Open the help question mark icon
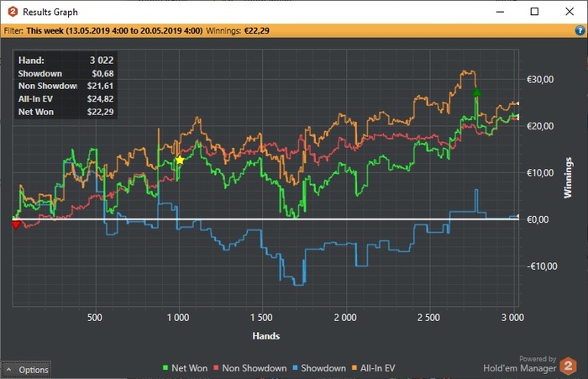This screenshot has height=379, width=588. coord(580,30)
